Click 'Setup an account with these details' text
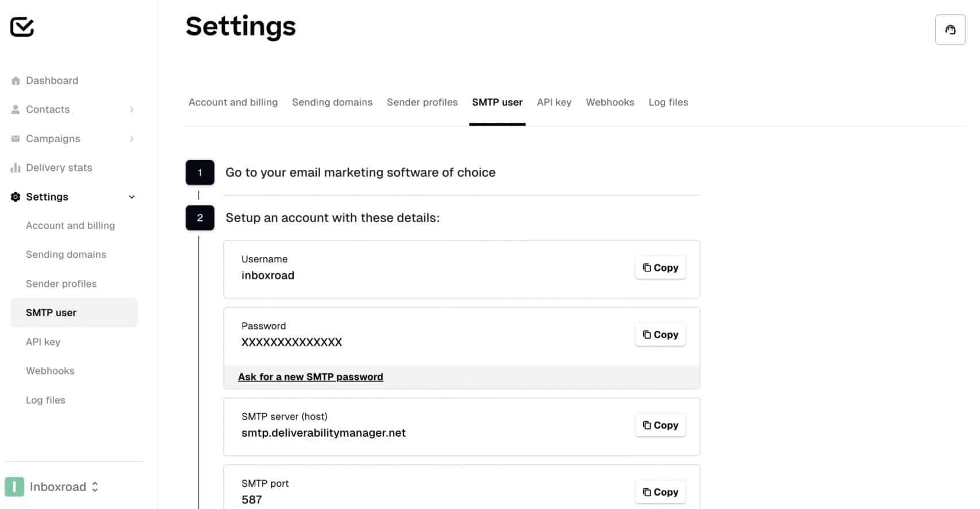This screenshot has width=980, height=509. coord(333,218)
